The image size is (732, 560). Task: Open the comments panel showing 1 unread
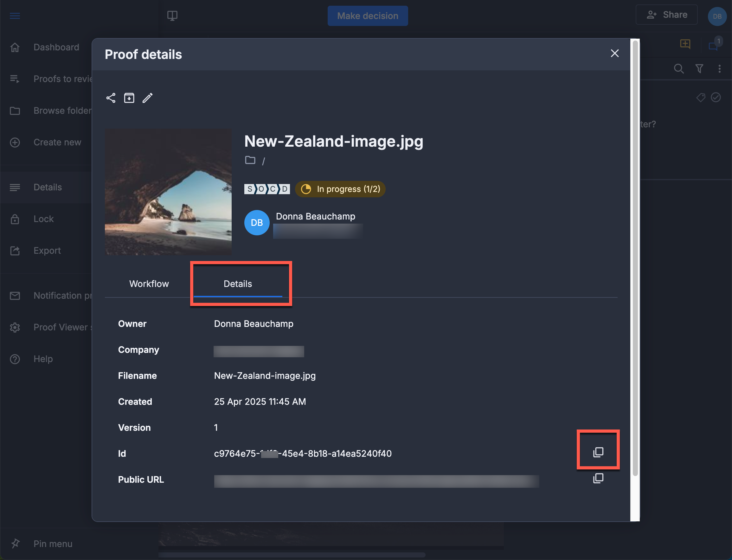pyautogui.click(x=713, y=47)
